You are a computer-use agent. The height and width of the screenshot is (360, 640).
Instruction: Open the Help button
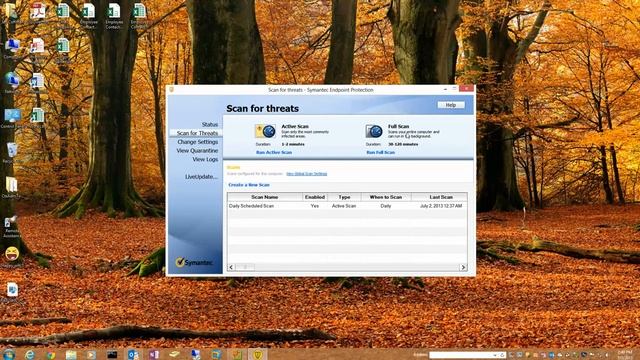click(x=451, y=105)
